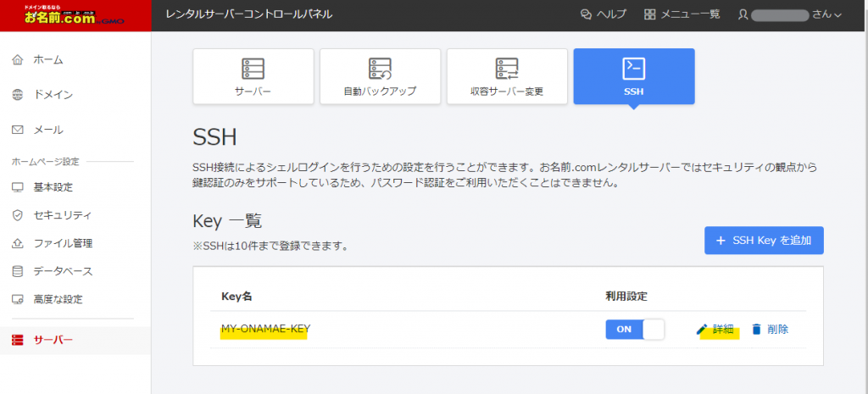The height and width of the screenshot is (394, 868).
Task: Expand the user account dropdown chevron
Action: pos(837,15)
